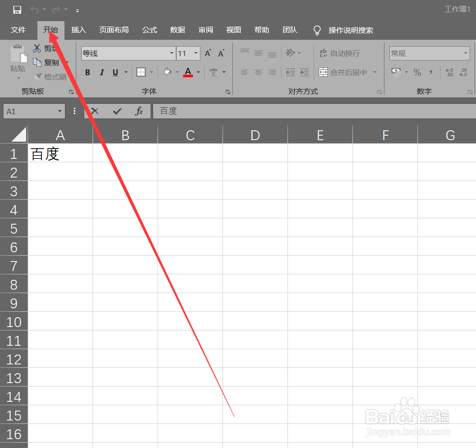Click the comma style icon
Viewport: 476px width, 448px height.
pos(431,72)
